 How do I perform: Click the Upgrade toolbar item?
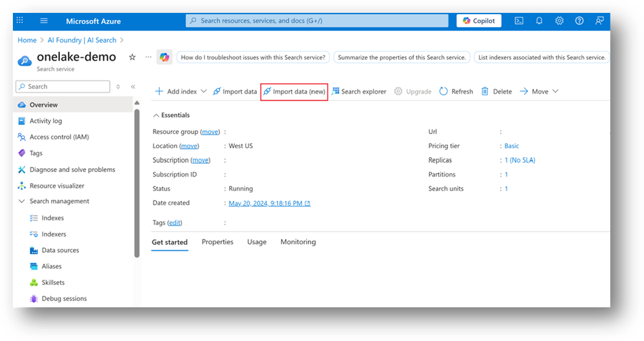click(x=413, y=92)
